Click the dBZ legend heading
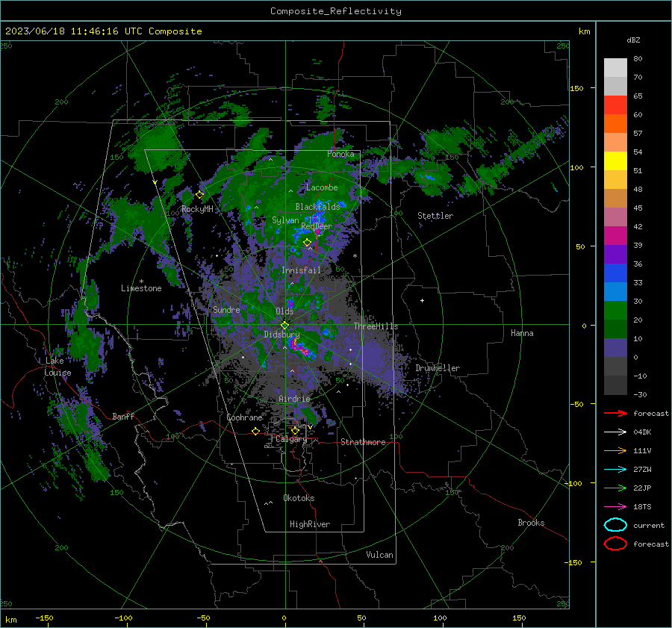Viewport: 672px width, 628px height. tap(633, 40)
